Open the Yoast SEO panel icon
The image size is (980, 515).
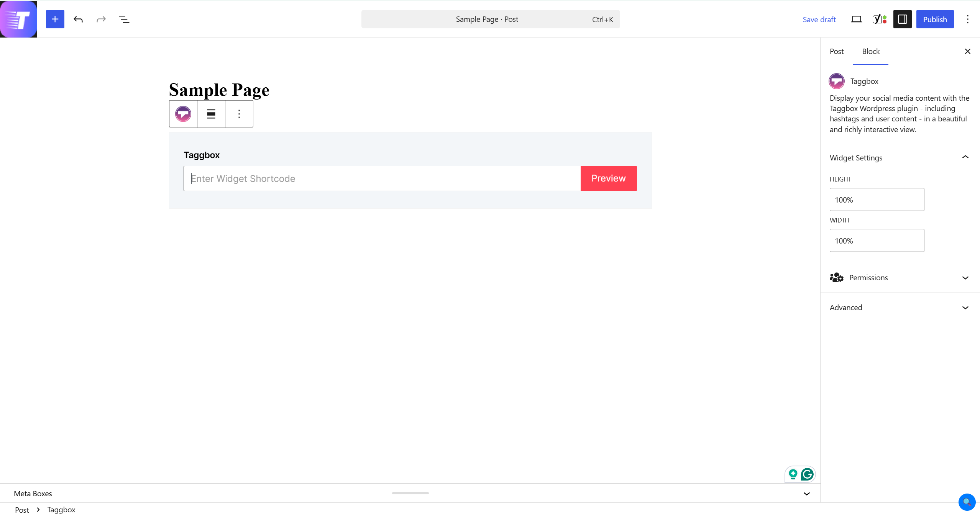coord(880,19)
